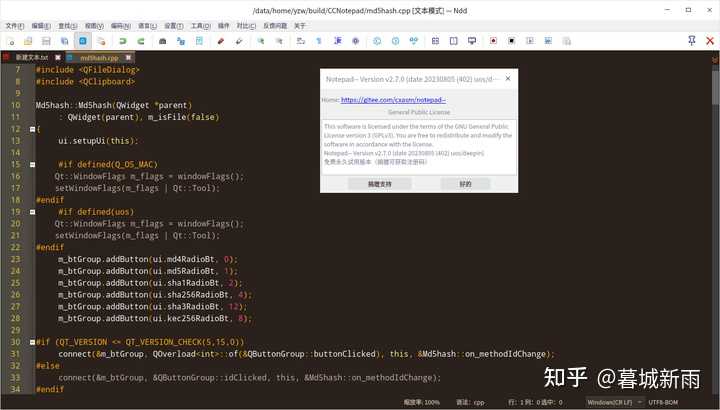720x410 pixels.
Task: Open the 对比(C) menu
Action: point(246,26)
